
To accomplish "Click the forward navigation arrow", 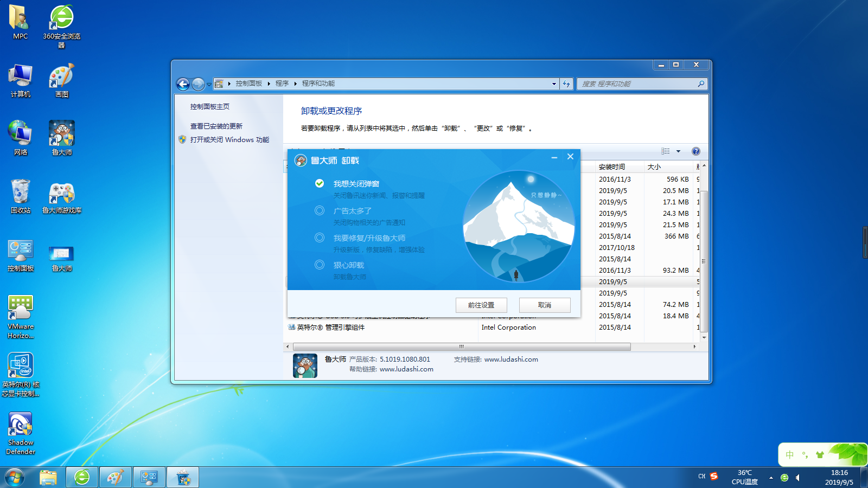I will [x=198, y=84].
